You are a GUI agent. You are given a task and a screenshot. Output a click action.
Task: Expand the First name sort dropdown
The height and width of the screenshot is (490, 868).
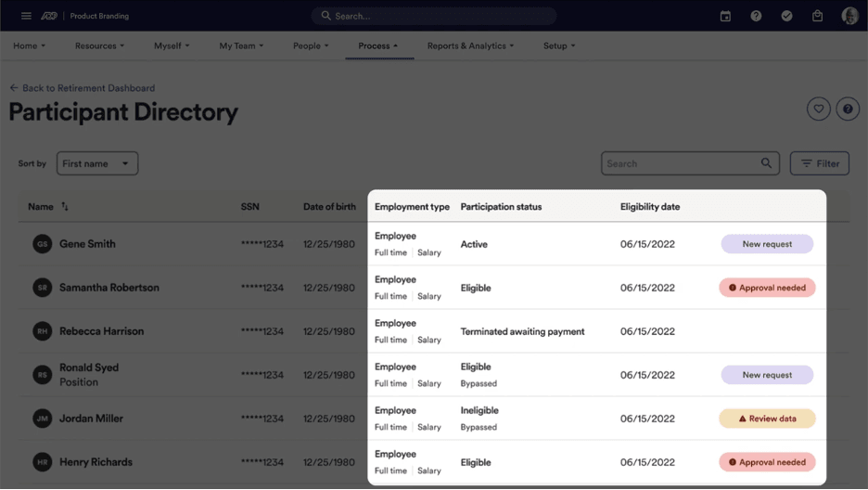pos(97,163)
